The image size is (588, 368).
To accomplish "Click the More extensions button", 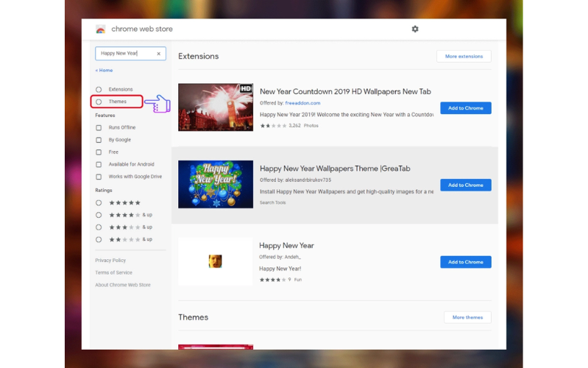I will tap(464, 56).
